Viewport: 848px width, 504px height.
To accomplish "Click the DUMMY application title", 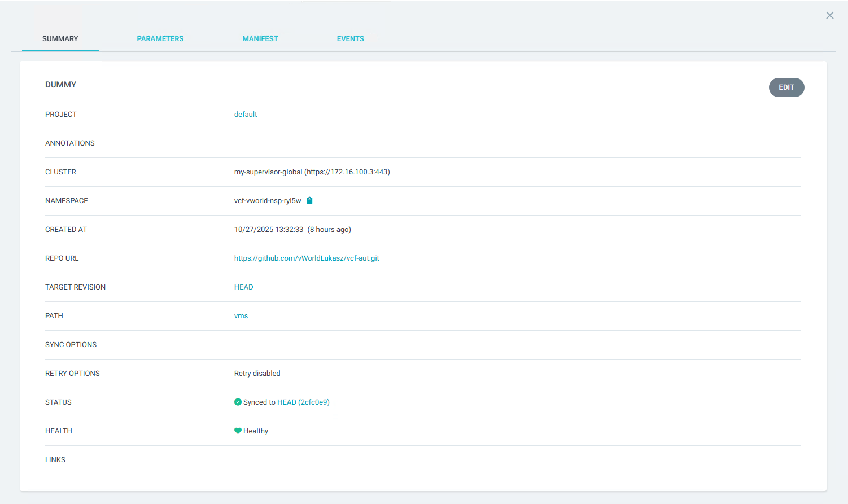I will 60,85.
